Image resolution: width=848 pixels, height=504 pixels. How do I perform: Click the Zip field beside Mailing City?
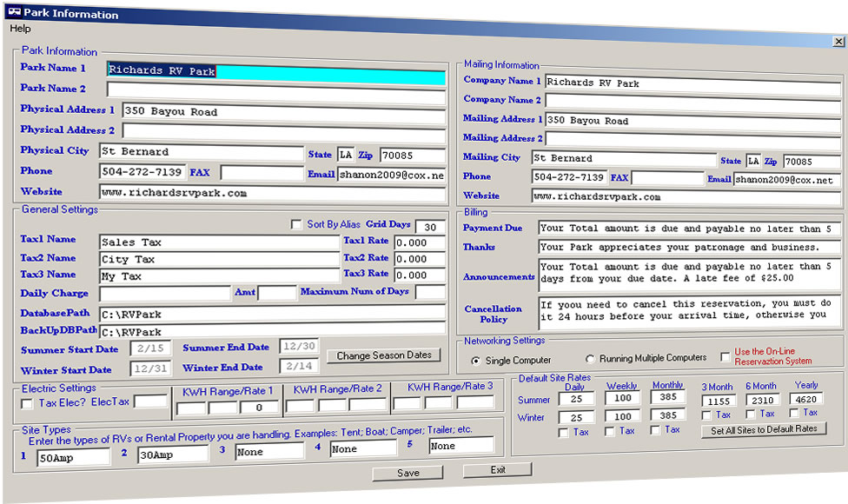tap(812, 162)
